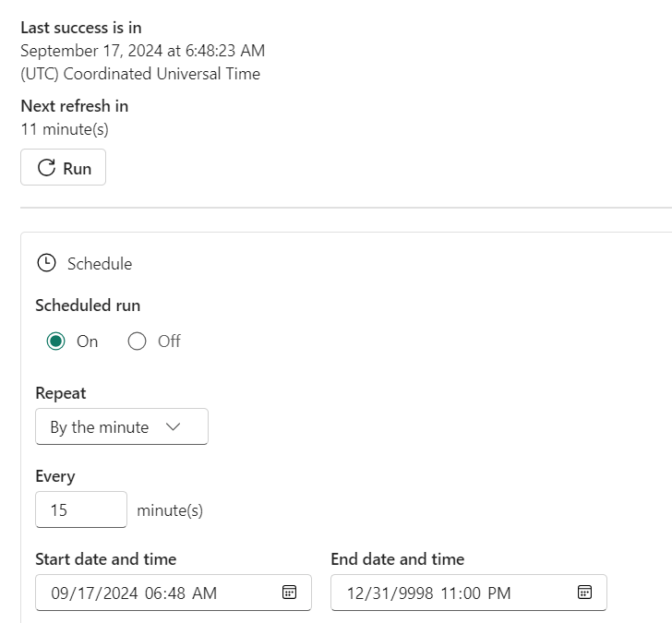Turn the scheduled run On

point(56,341)
